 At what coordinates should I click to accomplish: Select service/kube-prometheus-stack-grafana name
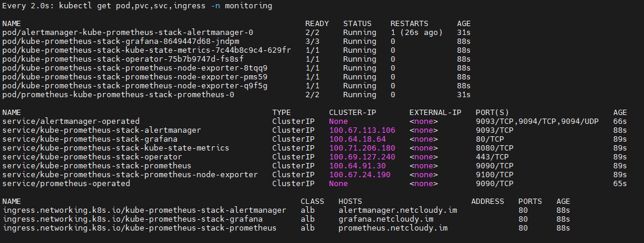pyautogui.click(x=90, y=139)
